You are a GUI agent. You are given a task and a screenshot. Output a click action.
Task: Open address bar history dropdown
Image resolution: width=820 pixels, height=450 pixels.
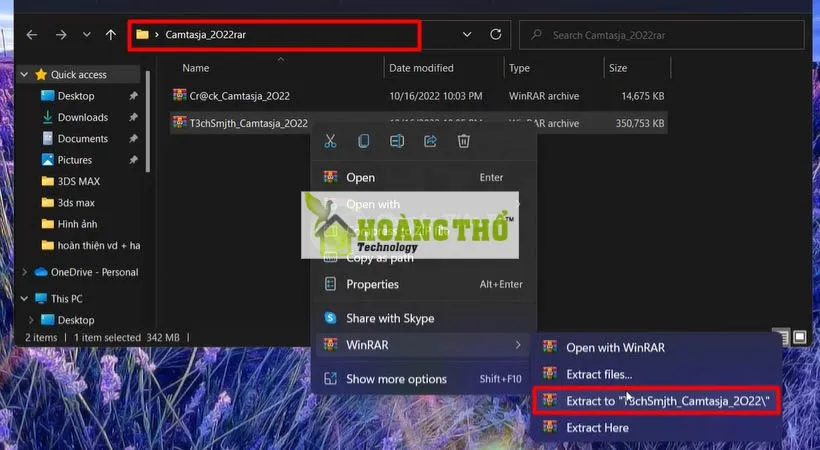pyautogui.click(x=467, y=35)
